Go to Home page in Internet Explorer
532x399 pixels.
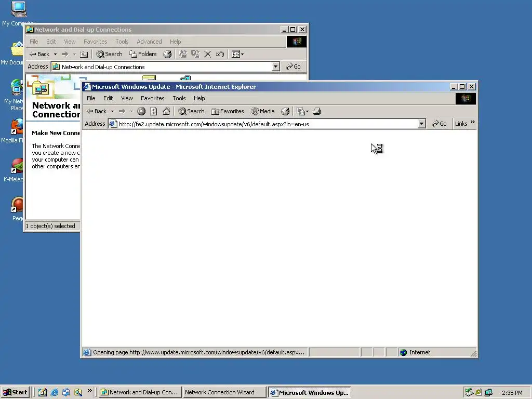click(x=166, y=111)
